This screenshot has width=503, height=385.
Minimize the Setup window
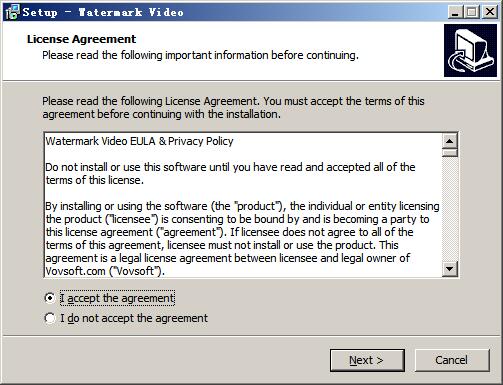455,12
